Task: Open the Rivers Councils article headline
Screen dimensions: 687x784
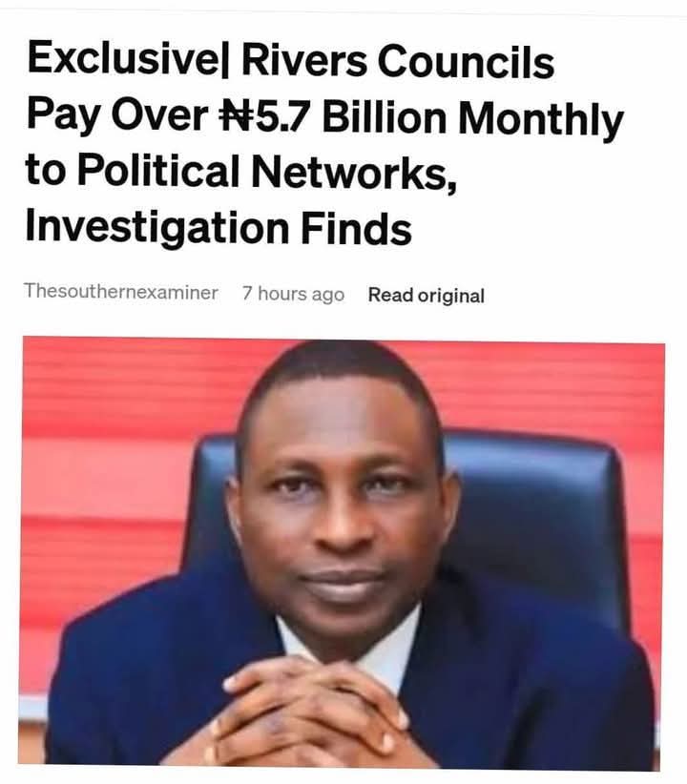Action: click(x=324, y=143)
